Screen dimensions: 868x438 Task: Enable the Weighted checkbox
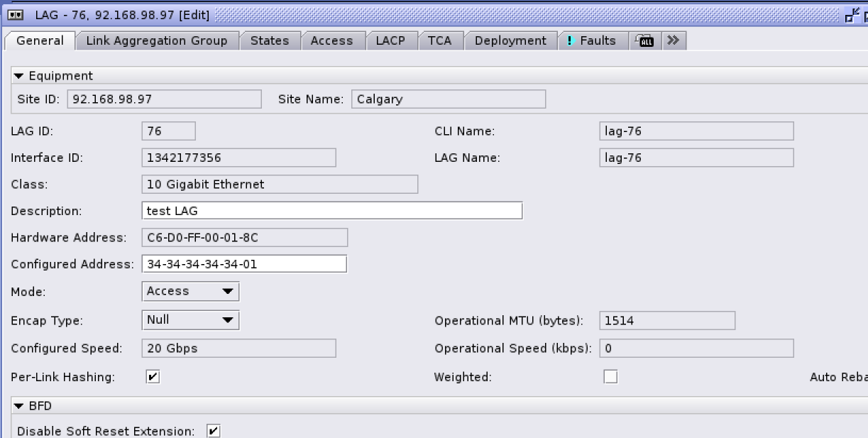click(x=610, y=377)
